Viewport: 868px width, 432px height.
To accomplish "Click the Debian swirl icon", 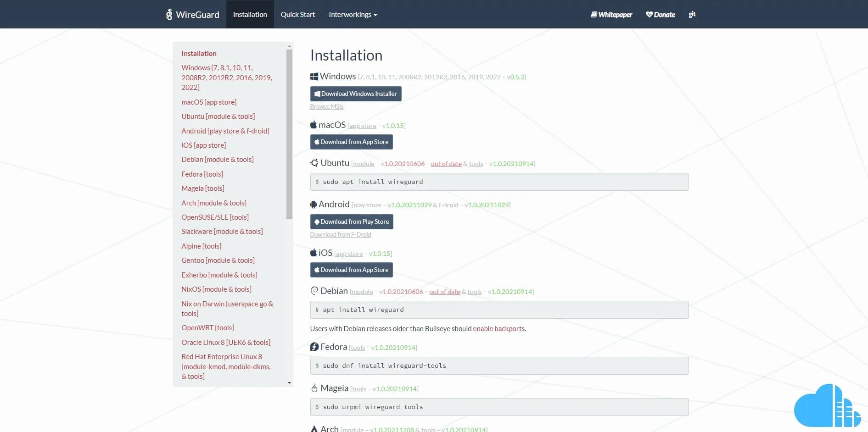I will (314, 291).
